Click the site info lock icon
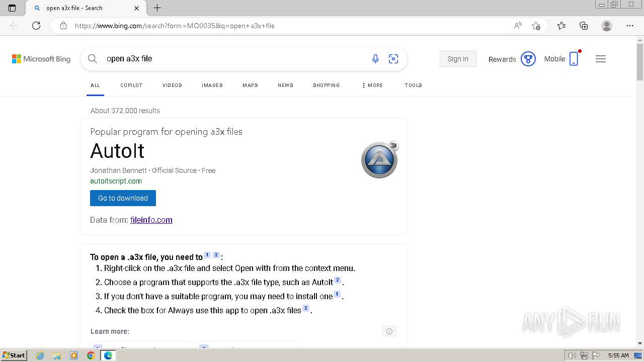Image resolution: width=644 pixels, height=362 pixels. (x=63, y=26)
